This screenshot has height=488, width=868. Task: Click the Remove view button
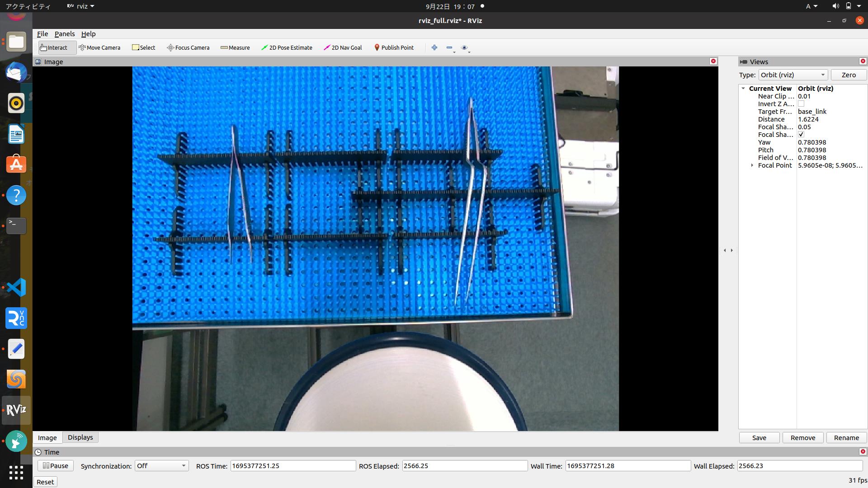803,438
